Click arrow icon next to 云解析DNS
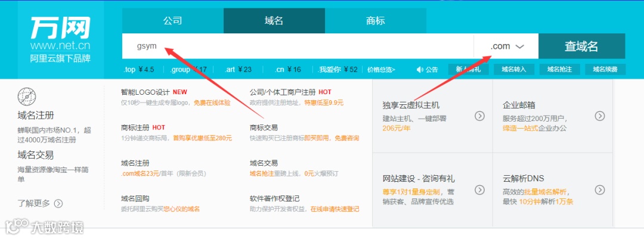The width and height of the screenshot is (644, 239). coord(600,190)
